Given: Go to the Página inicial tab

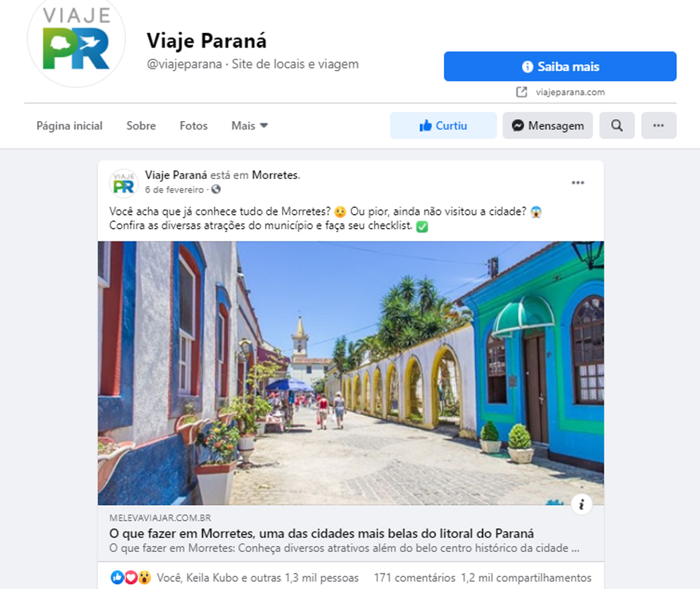Looking at the screenshot, I should click(x=69, y=126).
